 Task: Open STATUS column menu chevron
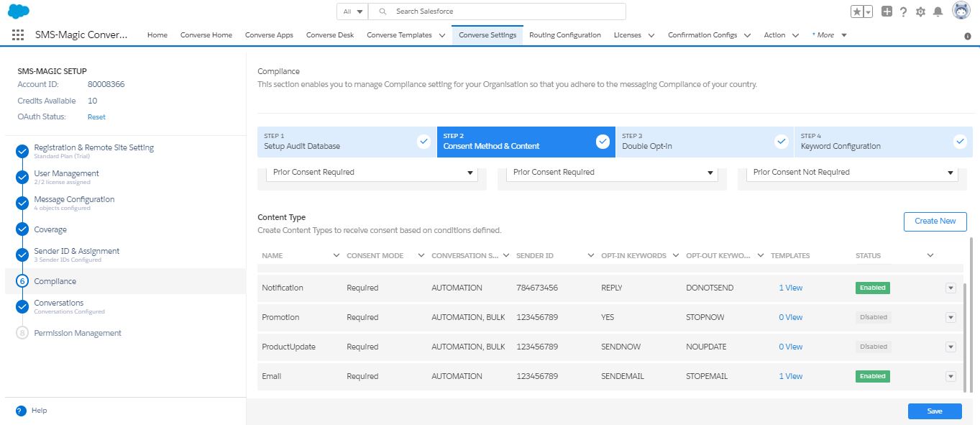click(x=930, y=256)
